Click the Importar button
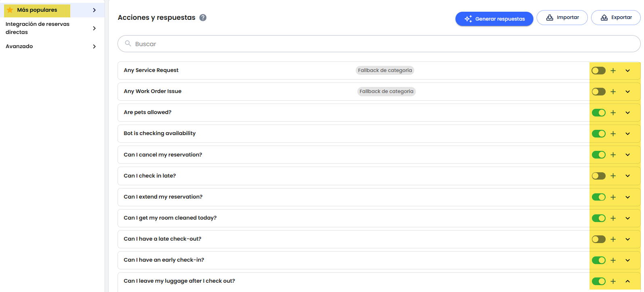This screenshot has width=644, height=292. click(562, 17)
